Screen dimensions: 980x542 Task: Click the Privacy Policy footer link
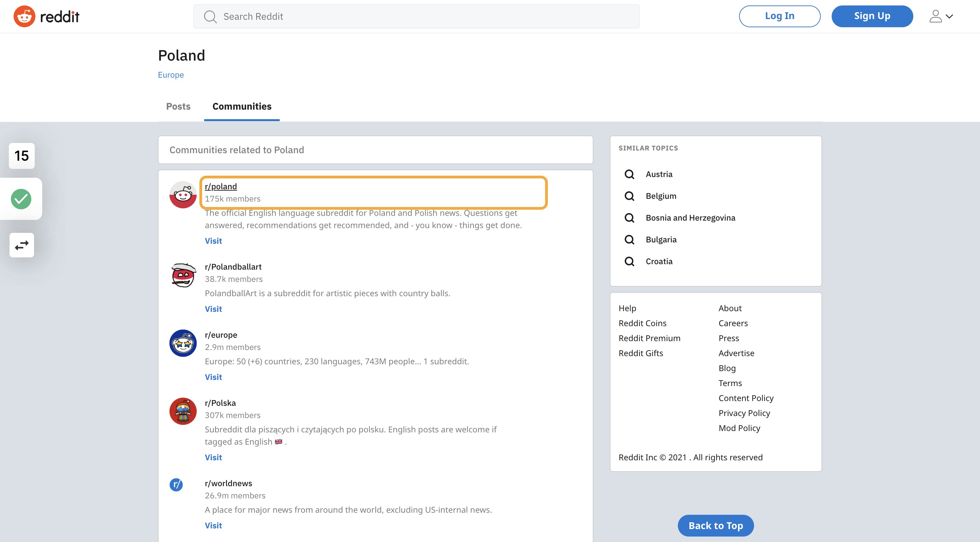[744, 413]
